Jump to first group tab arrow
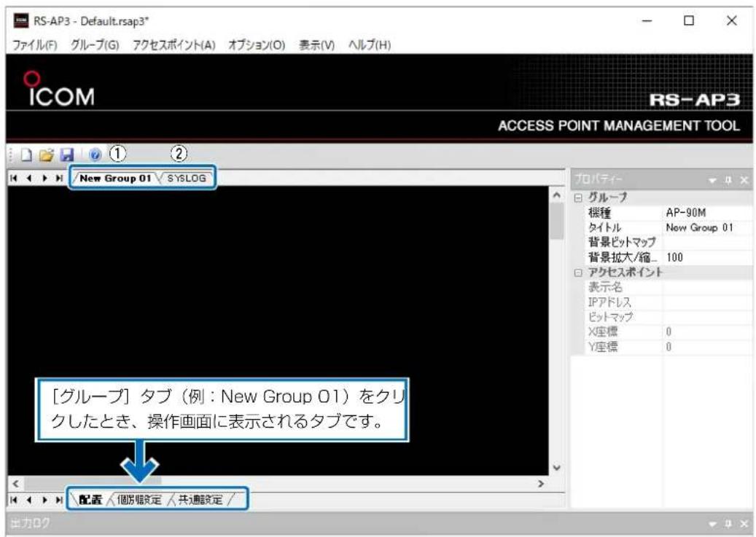 [x=14, y=179]
